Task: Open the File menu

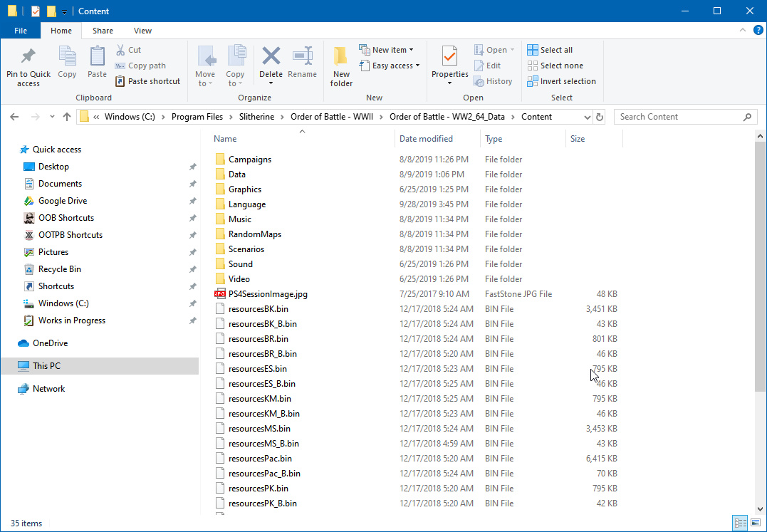Action: tap(21, 31)
